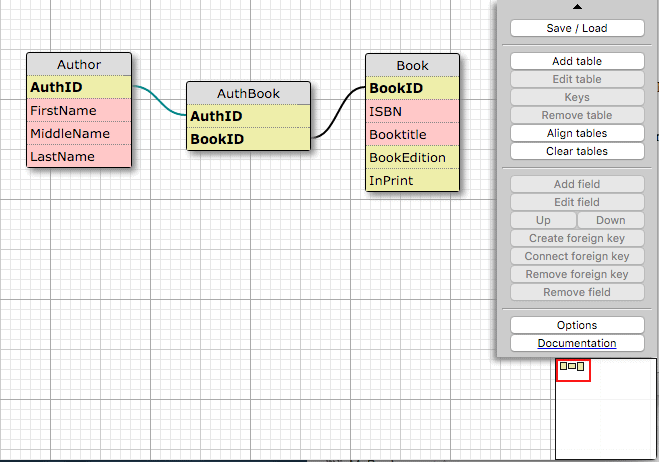Click the red viewport box in minimap
Viewport: 659px width, 462px height.
pos(573,370)
